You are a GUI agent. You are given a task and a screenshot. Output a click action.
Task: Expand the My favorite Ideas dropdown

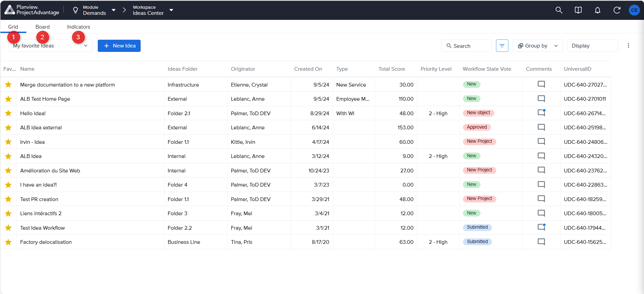tap(51, 46)
